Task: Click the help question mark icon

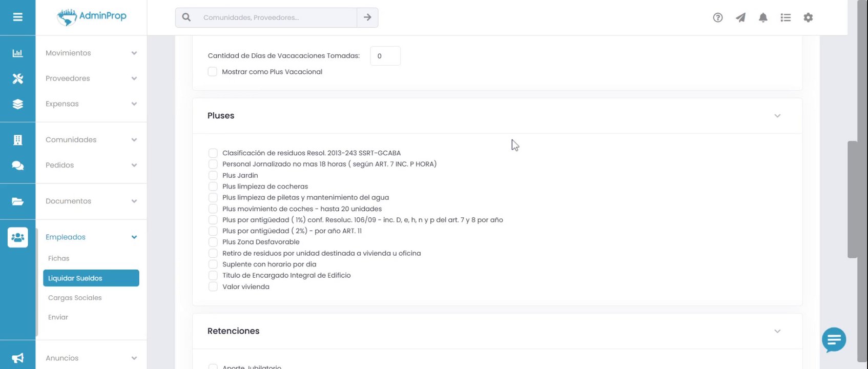Action: [x=718, y=17]
